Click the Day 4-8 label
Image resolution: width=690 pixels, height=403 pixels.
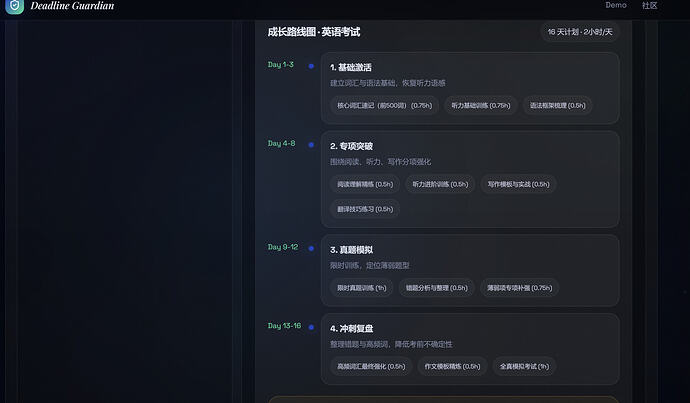coord(282,143)
